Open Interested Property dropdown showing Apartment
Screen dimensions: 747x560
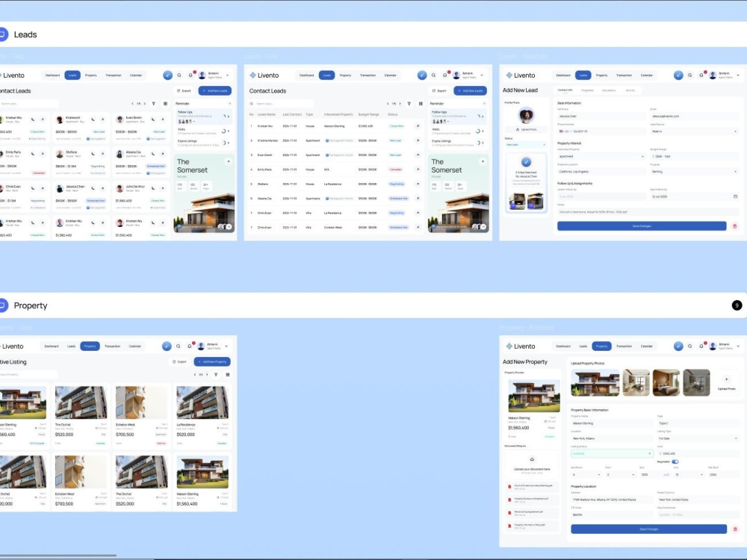click(601, 156)
